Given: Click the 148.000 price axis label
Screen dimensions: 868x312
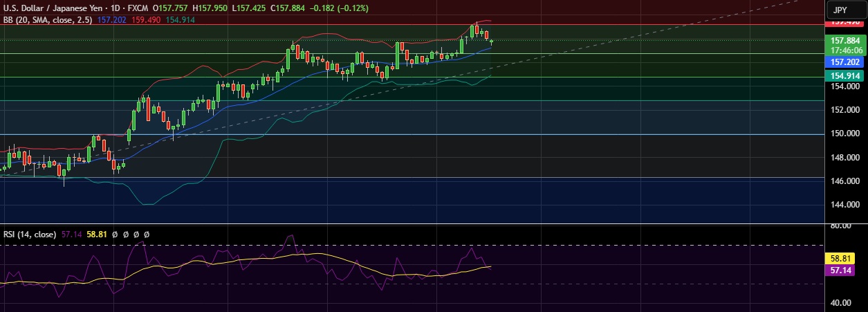Looking at the screenshot, I should [x=845, y=158].
